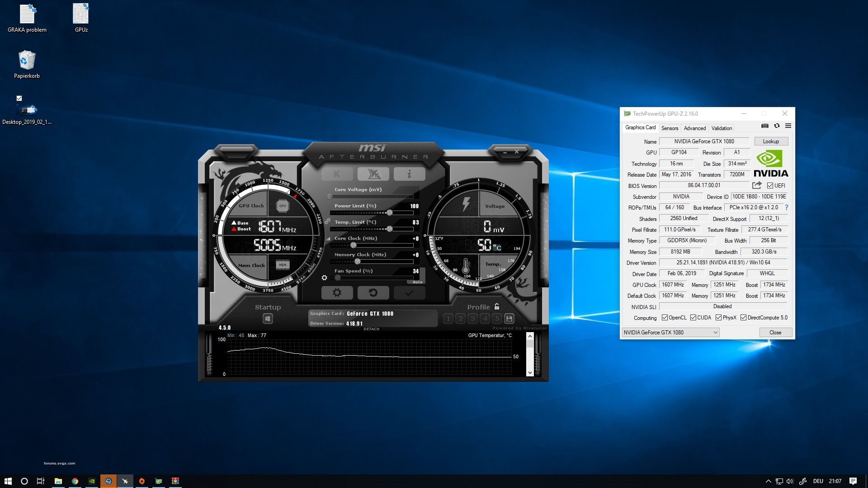This screenshot has width=868, height=488.
Task: Toggle the power and temp limit link icon
Action: (327, 221)
